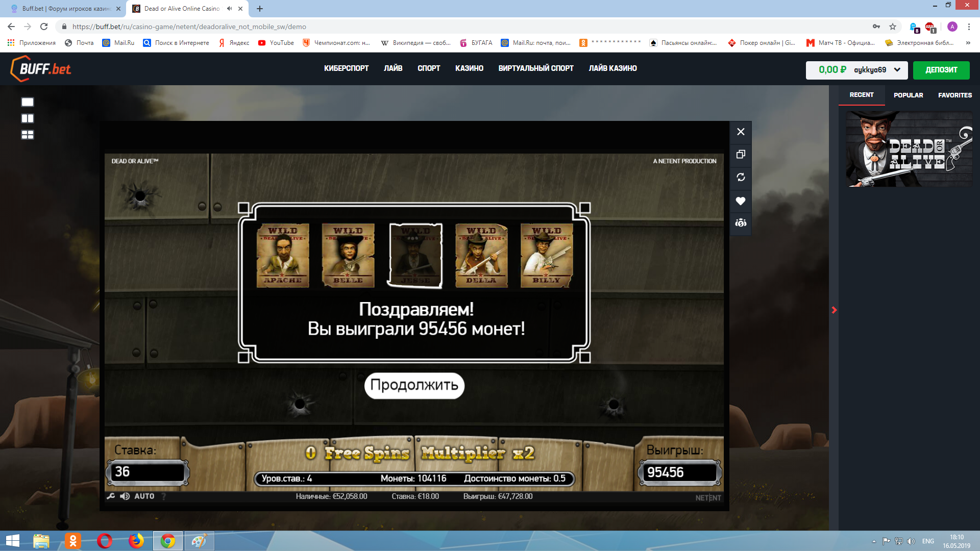Open the Windows Start menu

point(12,541)
